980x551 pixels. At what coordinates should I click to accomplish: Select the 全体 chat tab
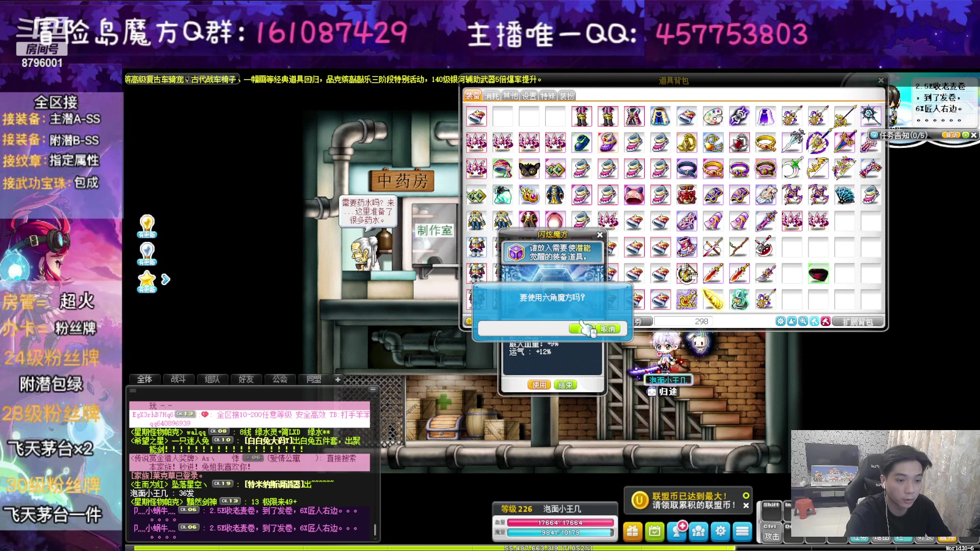(x=144, y=379)
